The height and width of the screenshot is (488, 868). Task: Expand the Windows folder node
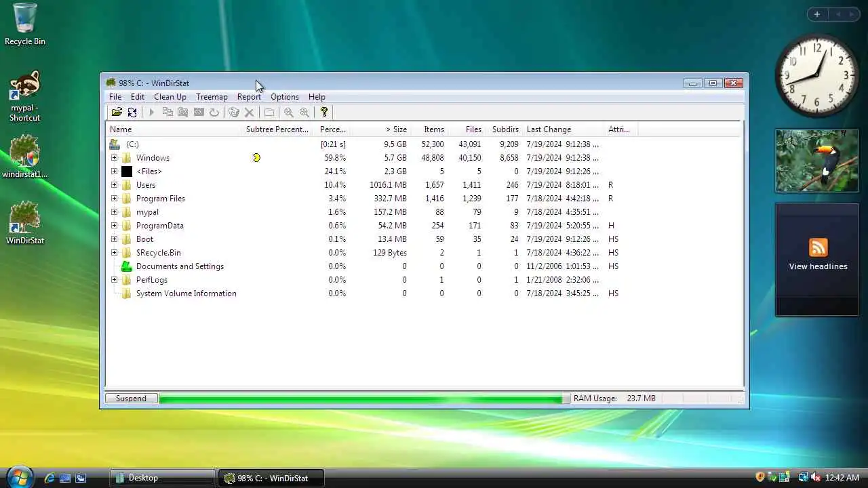114,158
